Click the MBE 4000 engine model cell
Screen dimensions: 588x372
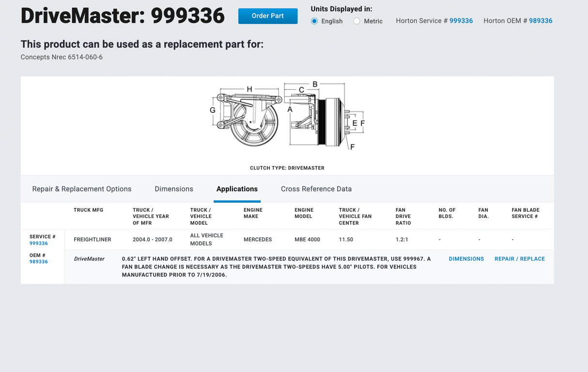(307, 239)
